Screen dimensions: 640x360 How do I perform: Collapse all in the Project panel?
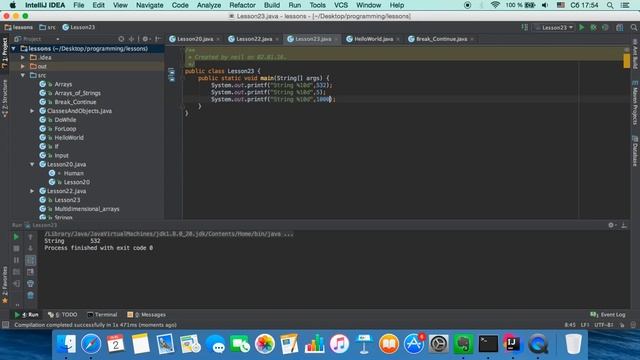click(x=131, y=39)
